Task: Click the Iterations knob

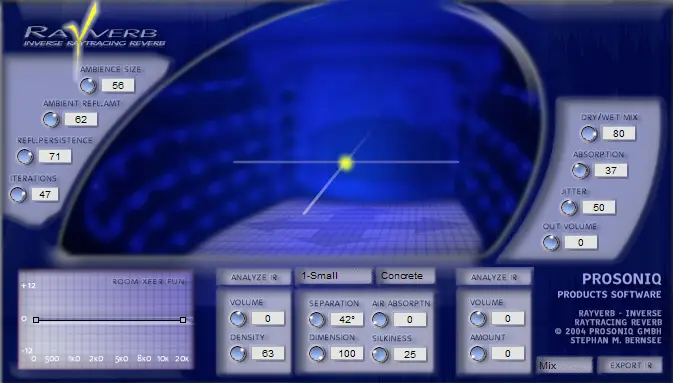Action: 18,195
